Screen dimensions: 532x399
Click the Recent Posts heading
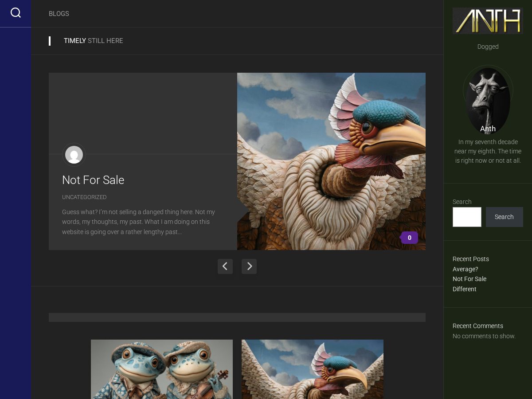point(471,259)
